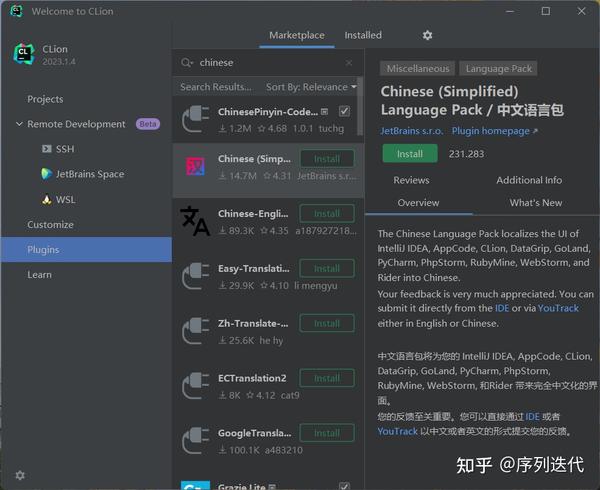The width and height of the screenshot is (600, 490).
Task: Click the WSL penguin icon
Action: [47, 199]
